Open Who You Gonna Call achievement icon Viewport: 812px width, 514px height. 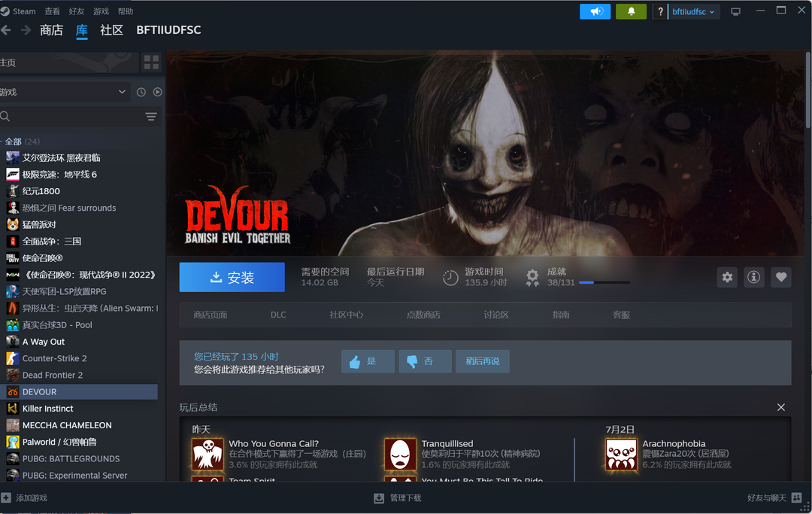[208, 454]
